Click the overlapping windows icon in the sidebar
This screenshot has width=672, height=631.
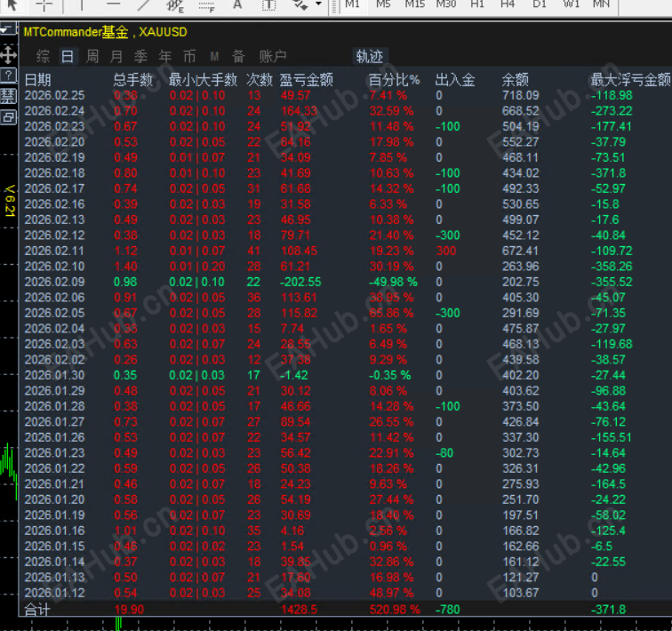coord(8,117)
